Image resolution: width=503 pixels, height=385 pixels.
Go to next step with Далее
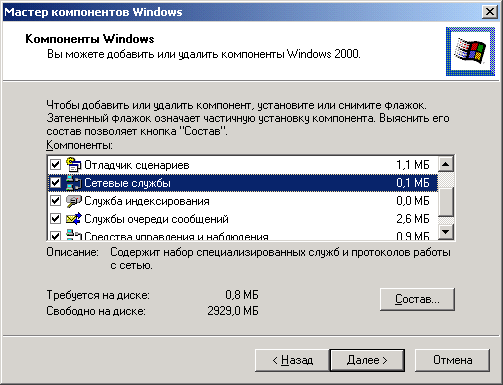pyautogui.click(x=367, y=360)
